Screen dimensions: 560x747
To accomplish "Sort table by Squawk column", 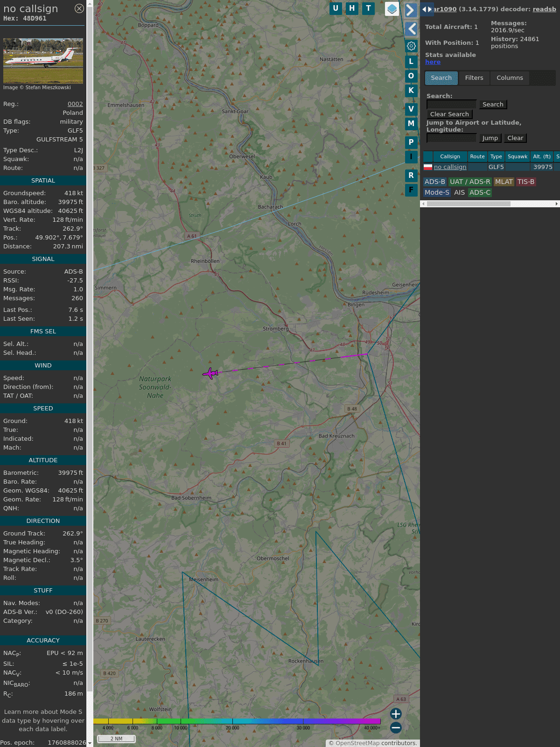I will coord(518,157).
